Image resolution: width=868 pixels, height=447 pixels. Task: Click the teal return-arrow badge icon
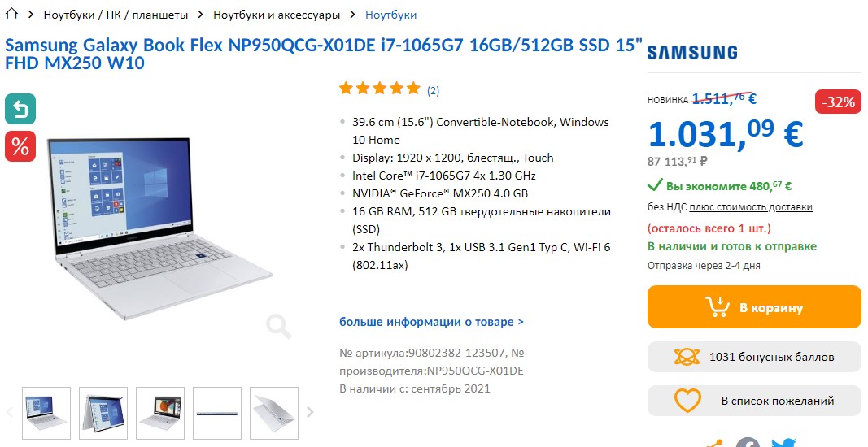tap(20, 110)
